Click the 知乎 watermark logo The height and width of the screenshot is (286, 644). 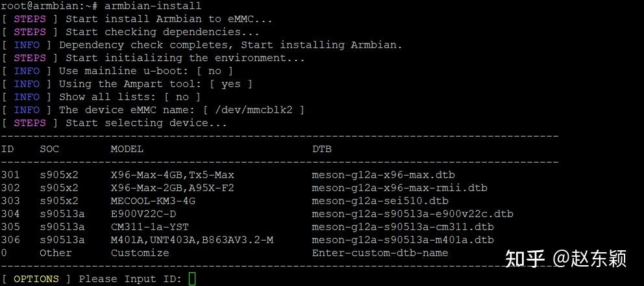tap(525, 259)
